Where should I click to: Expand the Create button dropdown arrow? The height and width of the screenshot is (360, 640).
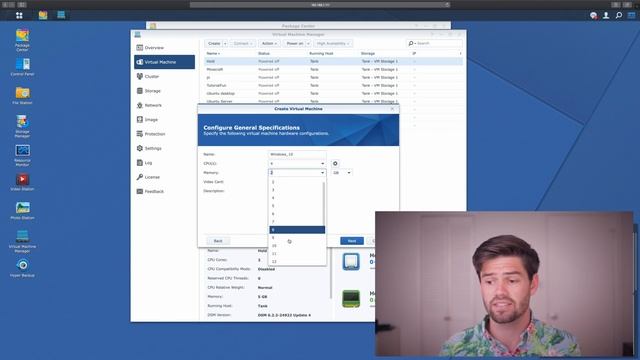coord(225,43)
